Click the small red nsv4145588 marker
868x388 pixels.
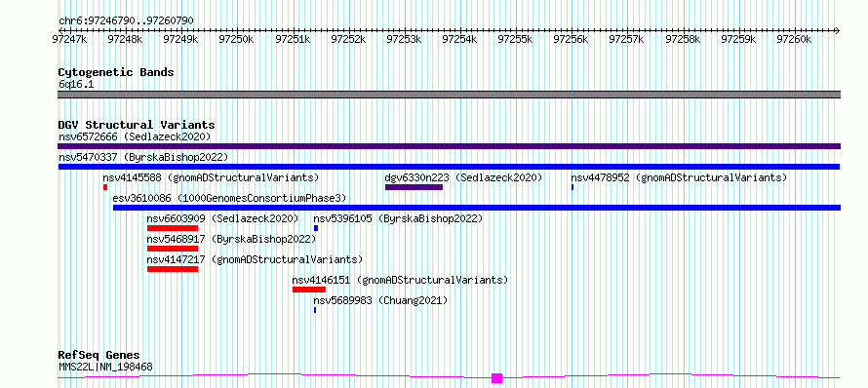pos(105,187)
